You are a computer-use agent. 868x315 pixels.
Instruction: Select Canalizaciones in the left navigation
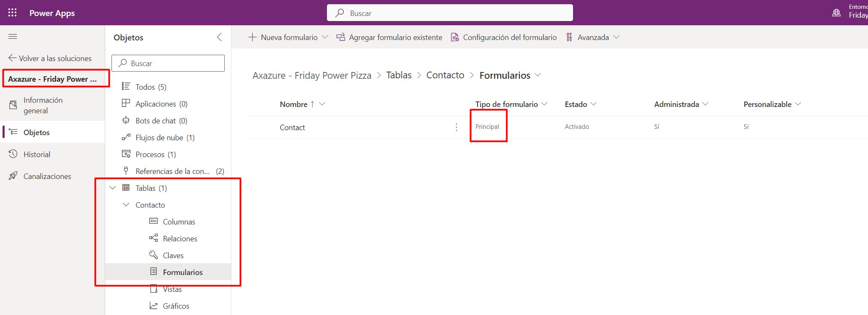pos(53,176)
